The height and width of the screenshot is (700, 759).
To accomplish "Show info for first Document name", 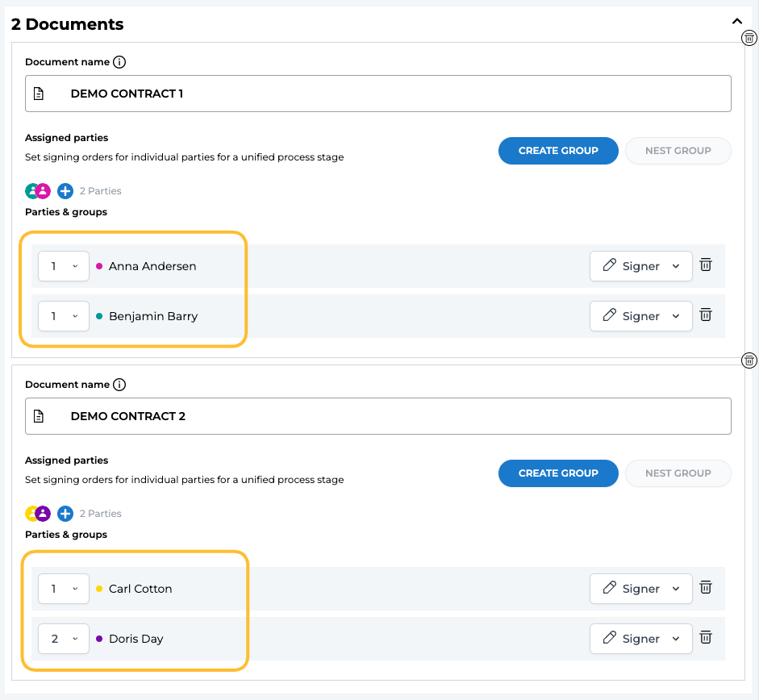I will click(x=119, y=62).
